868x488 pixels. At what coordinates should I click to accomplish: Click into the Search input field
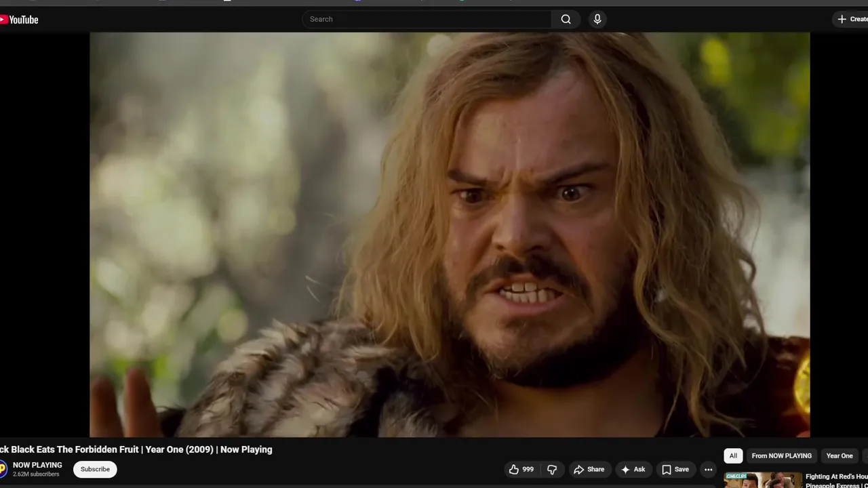pyautogui.click(x=427, y=19)
